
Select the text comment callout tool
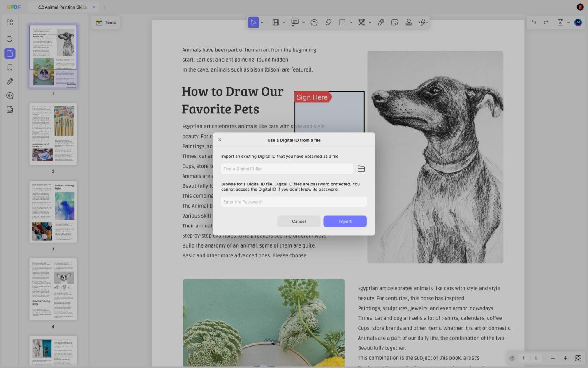click(295, 23)
